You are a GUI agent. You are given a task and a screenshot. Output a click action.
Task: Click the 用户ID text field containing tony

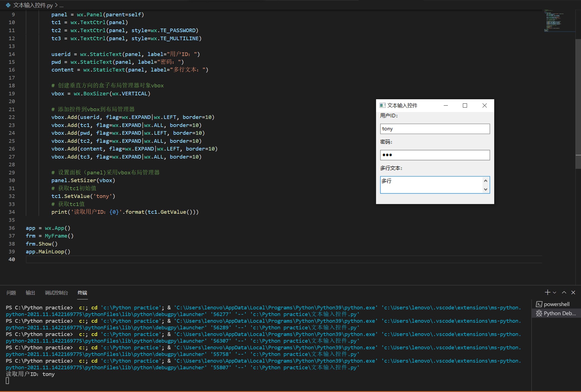tap(435, 129)
